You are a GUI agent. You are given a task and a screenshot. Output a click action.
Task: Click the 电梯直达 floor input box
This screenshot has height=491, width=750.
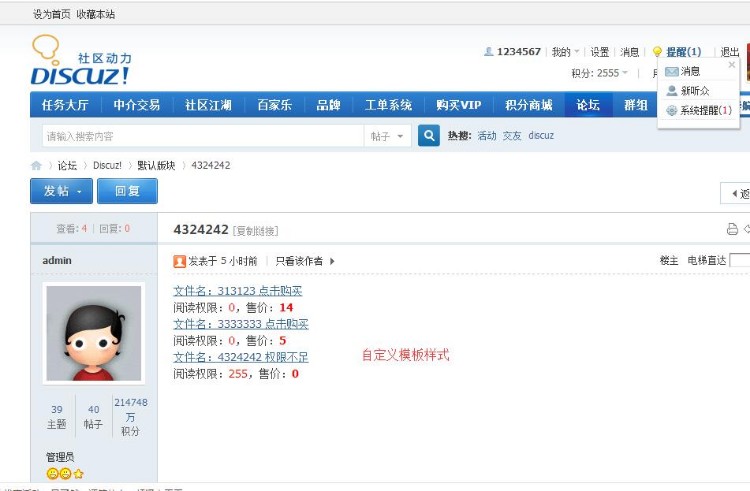740,261
